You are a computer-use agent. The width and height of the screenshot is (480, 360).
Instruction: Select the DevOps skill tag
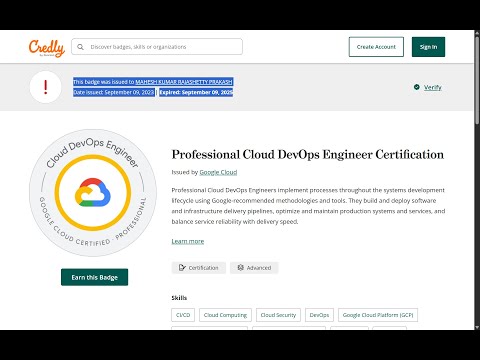click(319, 315)
